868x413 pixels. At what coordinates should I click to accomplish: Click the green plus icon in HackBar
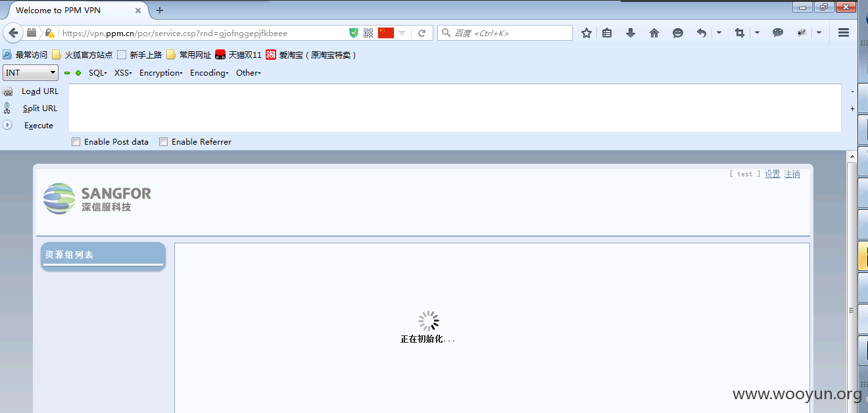(78, 73)
